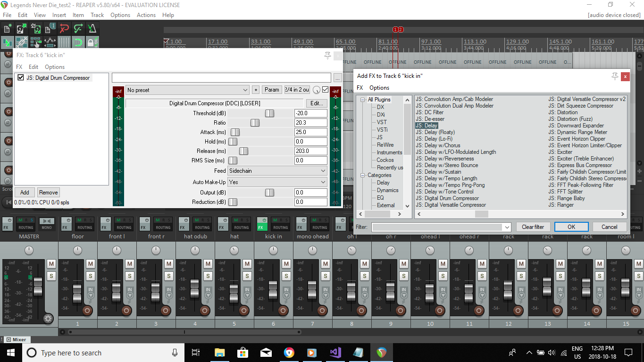Toggle the locking padlock toolbar icon

tap(92, 42)
